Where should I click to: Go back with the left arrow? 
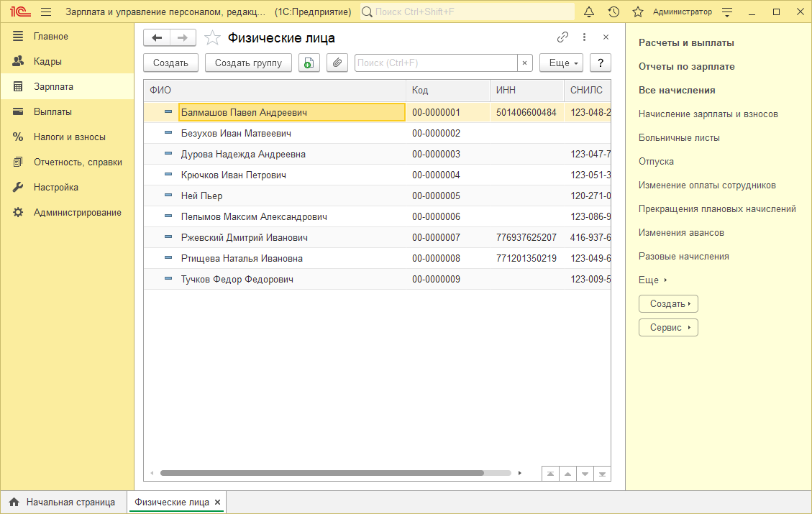(157, 38)
